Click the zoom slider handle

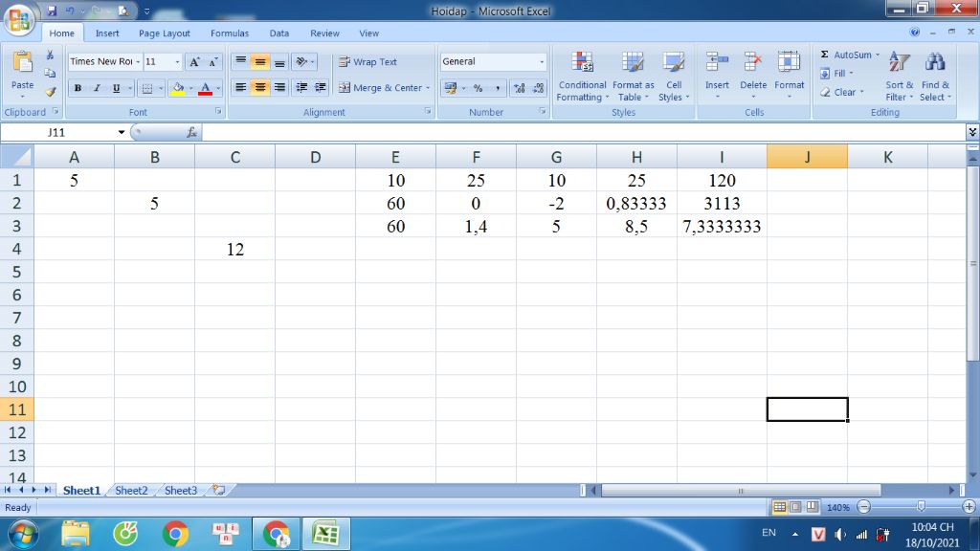(921, 507)
